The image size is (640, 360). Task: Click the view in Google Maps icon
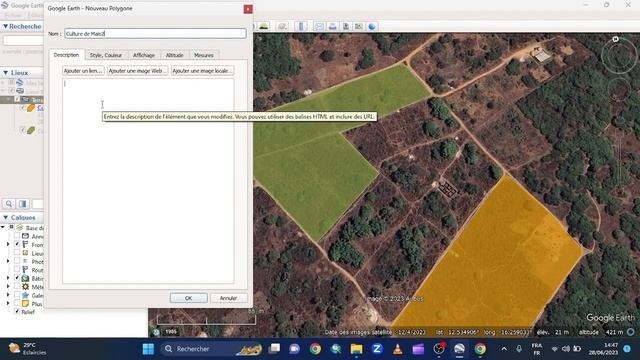click(359, 27)
